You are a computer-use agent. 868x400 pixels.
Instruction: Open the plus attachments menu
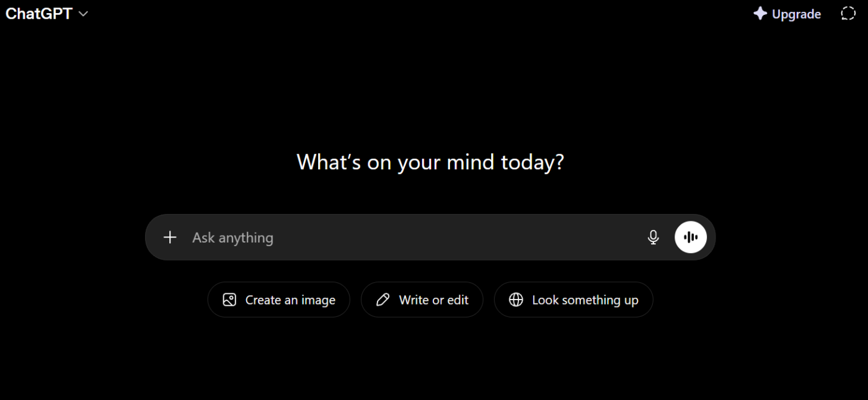tap(170, 238)
